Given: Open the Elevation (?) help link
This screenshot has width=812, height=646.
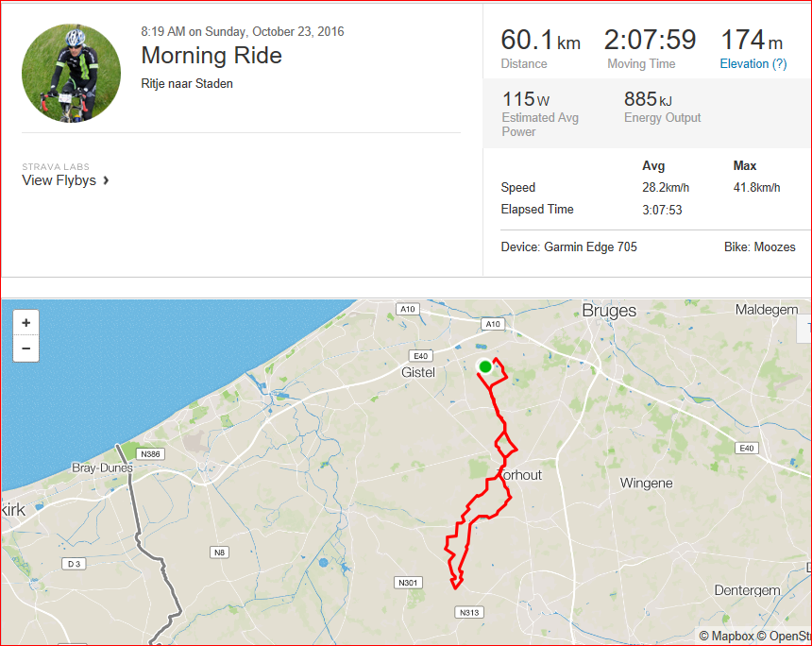Looking at the screenshot, I should point(753,63).
